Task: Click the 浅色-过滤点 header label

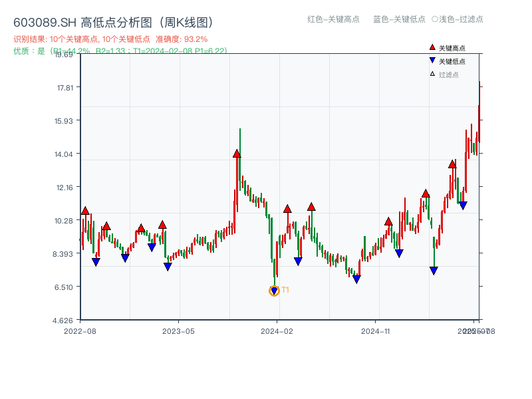Action: click(460, 20)
